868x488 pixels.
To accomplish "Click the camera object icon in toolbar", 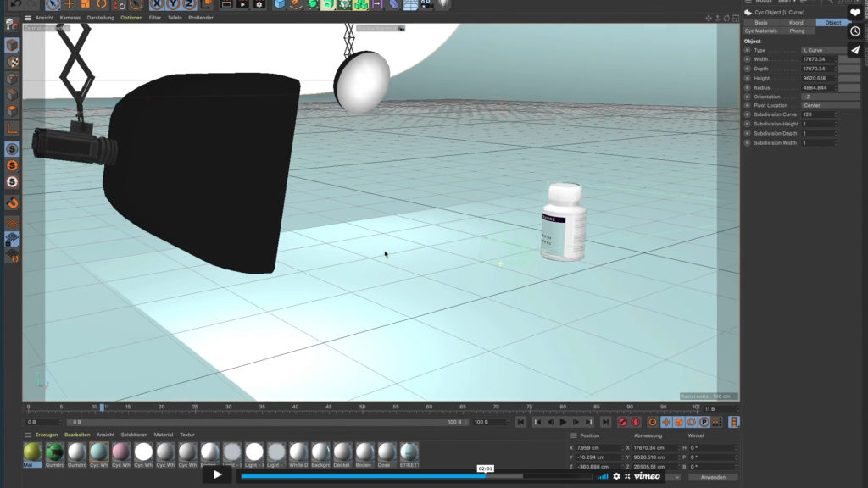I will [x=427, y=4].
